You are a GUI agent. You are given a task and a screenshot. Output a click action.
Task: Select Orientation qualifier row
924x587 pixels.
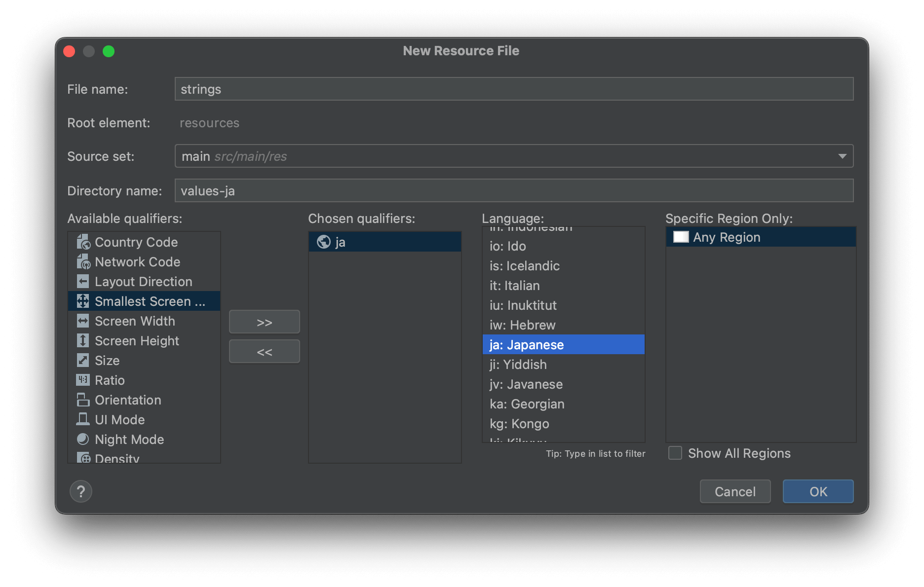click(144, 400)
